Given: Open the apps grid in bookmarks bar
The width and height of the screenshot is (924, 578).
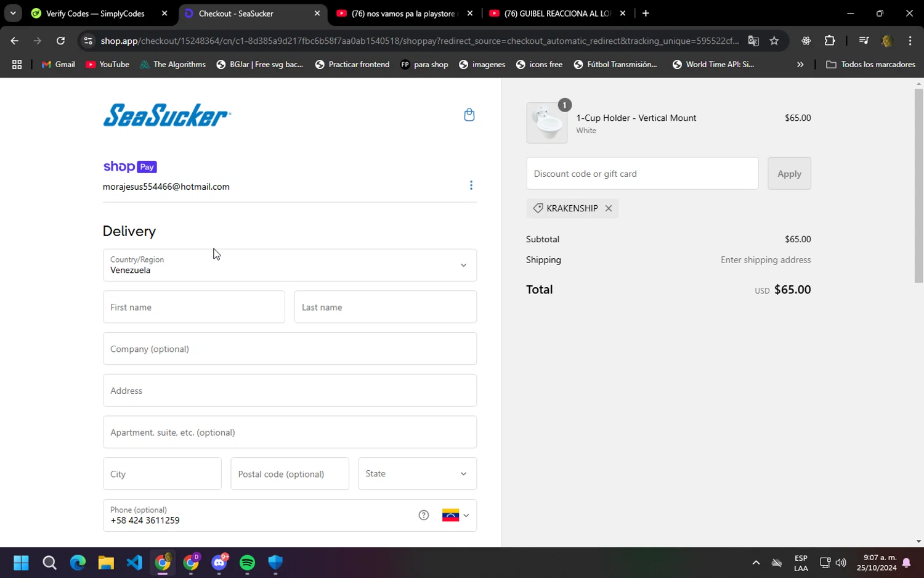Looking at the screenshot, I should (x=17, y=64).
